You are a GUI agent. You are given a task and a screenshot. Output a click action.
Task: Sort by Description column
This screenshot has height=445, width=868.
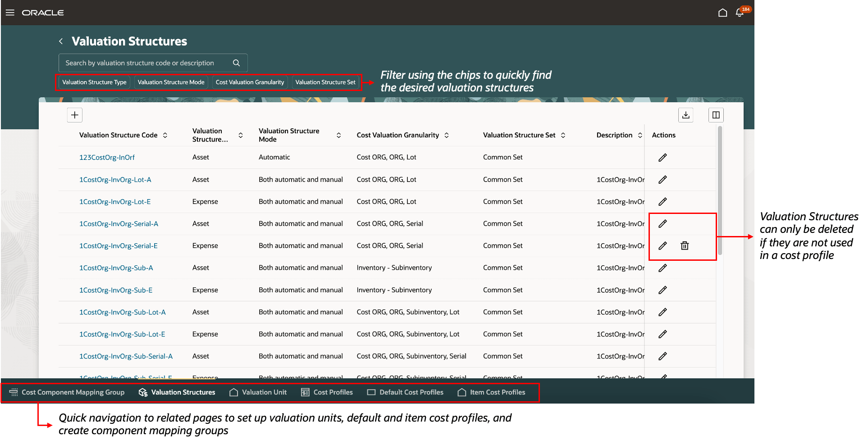pos(640,135)
